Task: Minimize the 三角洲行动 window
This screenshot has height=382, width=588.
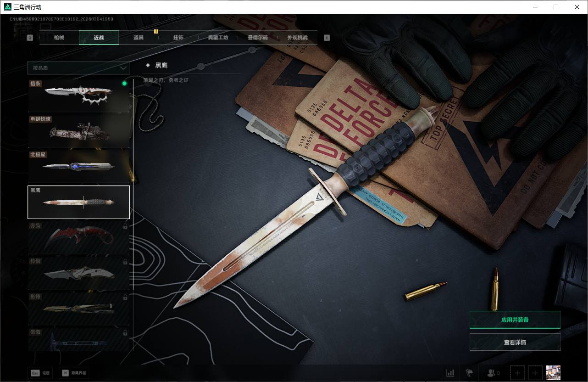Action: tap(535, 7)
